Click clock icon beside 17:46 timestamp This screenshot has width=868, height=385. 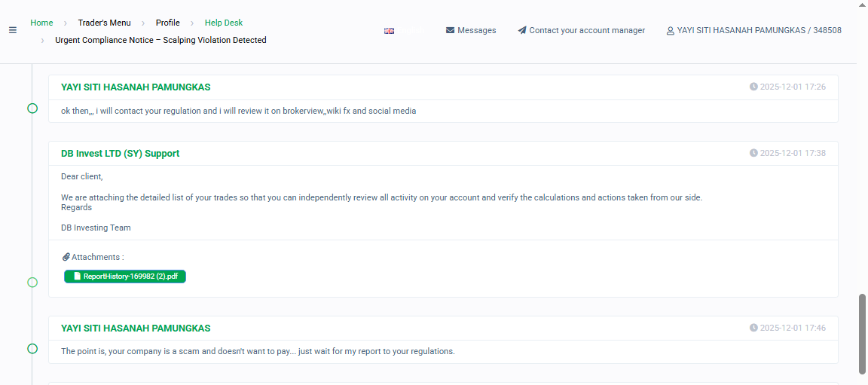[x=753, y=328]
